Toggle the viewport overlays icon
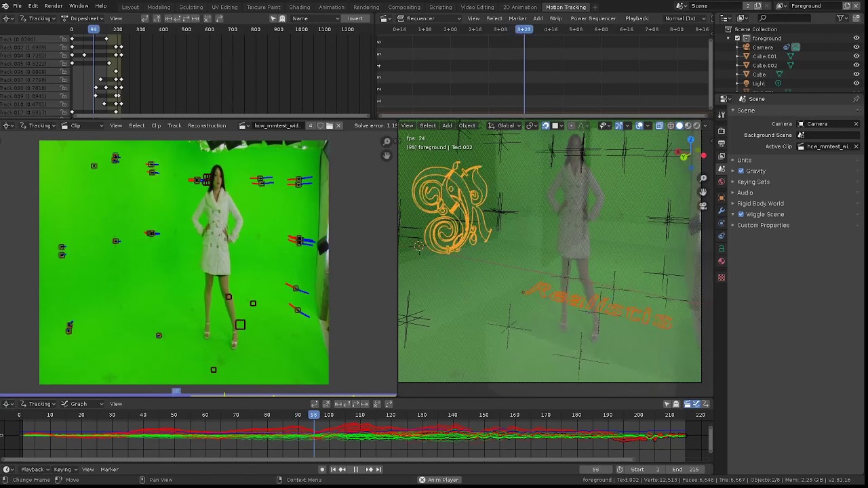This screenshot has width=868, height=488. pyautogui.click(x=639, y=125)
